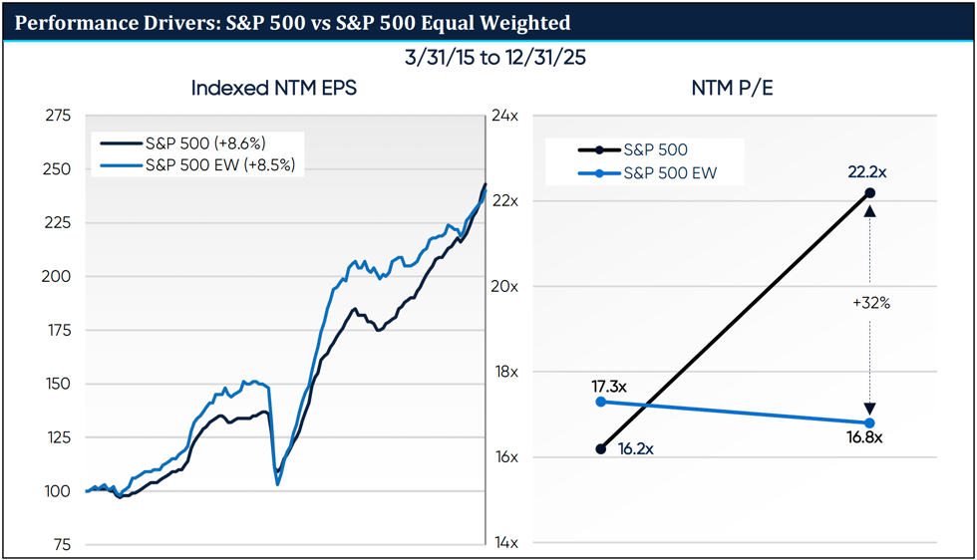The width and height of the screenshot is (977, 560).
Task: Click the S&P 500 line marker in NTM P/E legend
Action: [597, 150]
